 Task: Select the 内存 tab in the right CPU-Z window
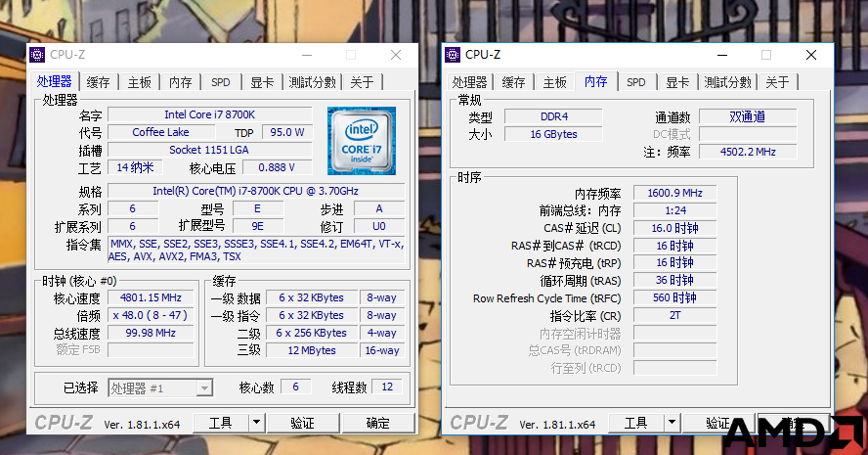click(x=595, y=81)
